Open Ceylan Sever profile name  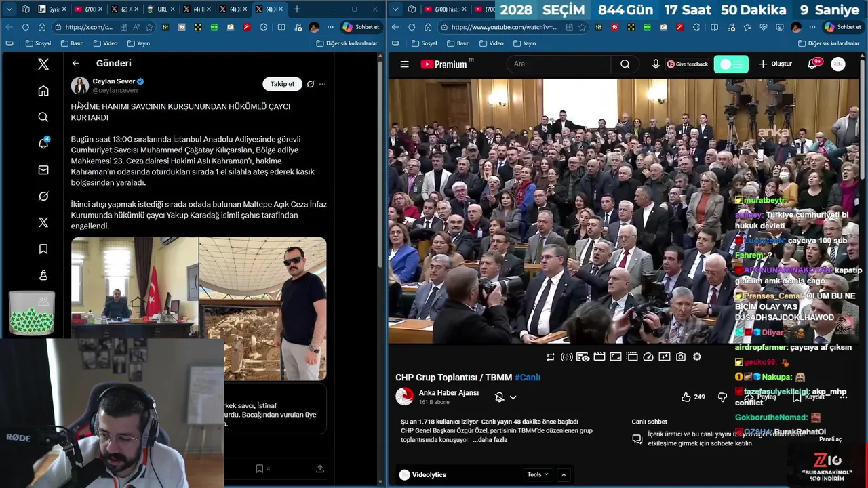pos(114,81)
